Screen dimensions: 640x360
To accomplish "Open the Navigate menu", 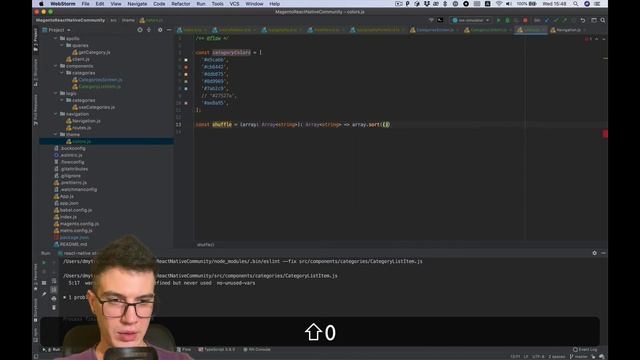I will 137,4.
